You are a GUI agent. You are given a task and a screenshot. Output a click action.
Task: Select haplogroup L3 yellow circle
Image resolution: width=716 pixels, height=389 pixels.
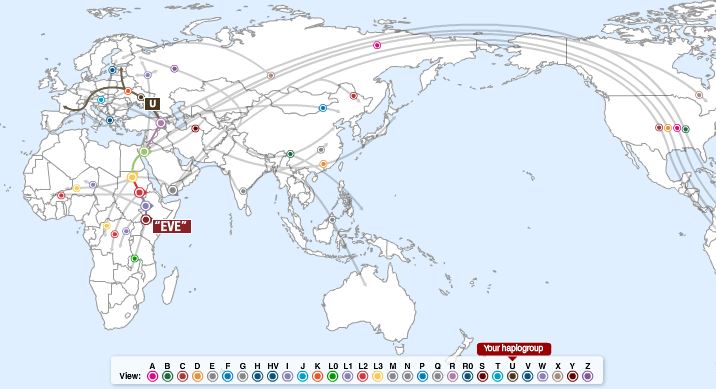tap(378, 376)
